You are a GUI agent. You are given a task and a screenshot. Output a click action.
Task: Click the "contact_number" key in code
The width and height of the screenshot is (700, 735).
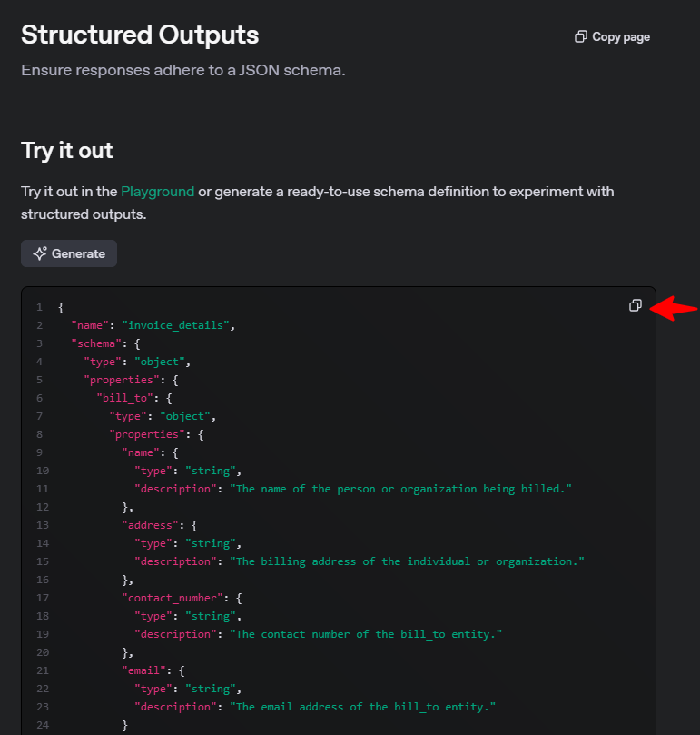pos(173,598)
